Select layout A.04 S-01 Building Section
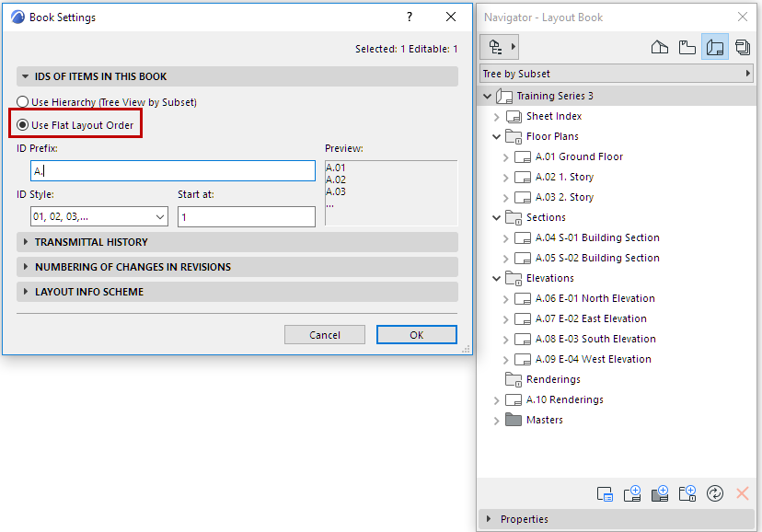Image resolution: width=762 pixels, height=532 pixels. pos(587,238)
